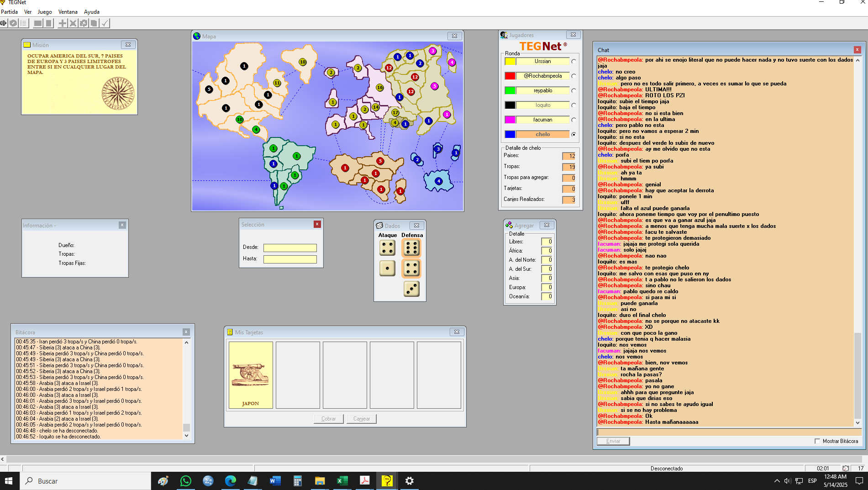
Task: Click the dice icon in Dados title bar
Action: 379,226
